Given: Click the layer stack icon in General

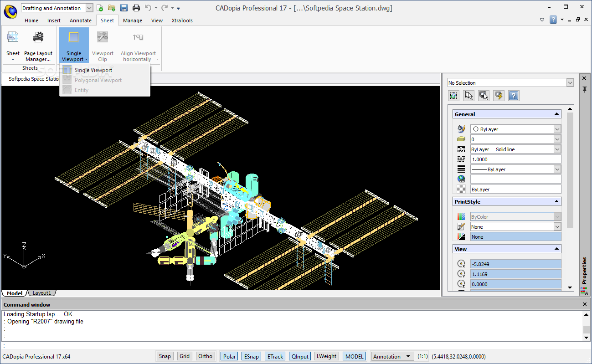Looking at the screenshot, I should tap(461, 139).
